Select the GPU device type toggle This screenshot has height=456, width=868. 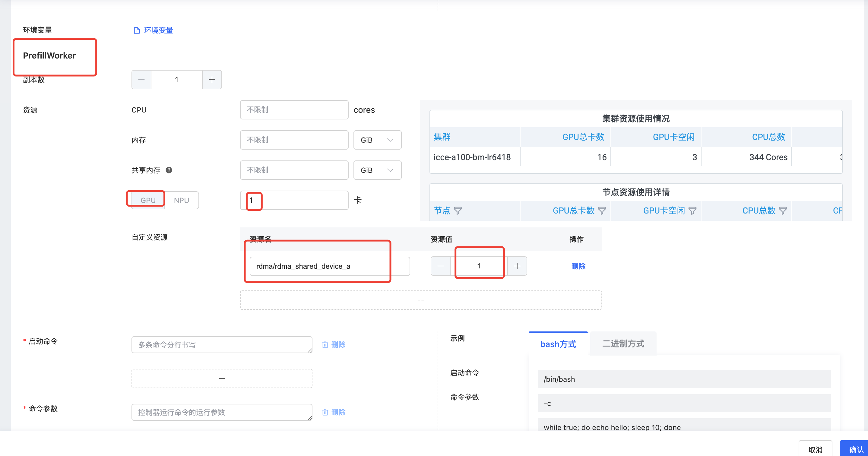click(148, 200)
